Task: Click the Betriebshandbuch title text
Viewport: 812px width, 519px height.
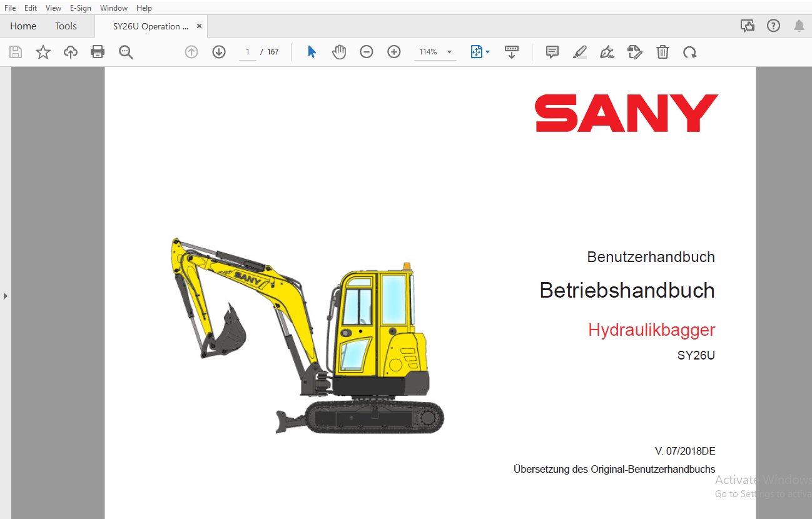Action: click(627, 290)
